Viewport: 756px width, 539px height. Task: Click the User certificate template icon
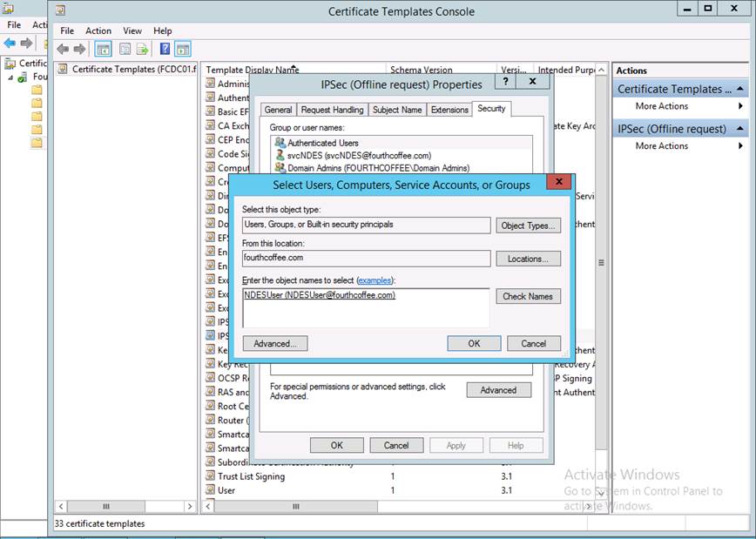(x=210, y=490)
